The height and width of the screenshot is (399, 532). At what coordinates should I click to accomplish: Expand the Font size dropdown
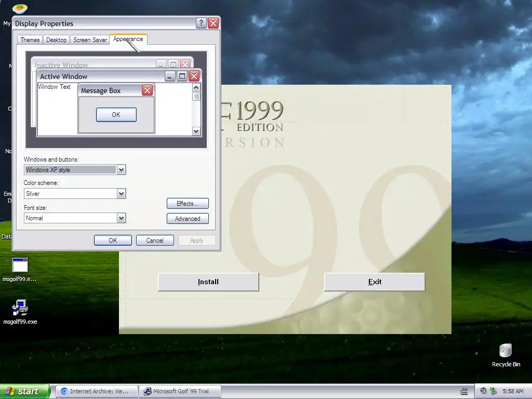coord(121,218)
